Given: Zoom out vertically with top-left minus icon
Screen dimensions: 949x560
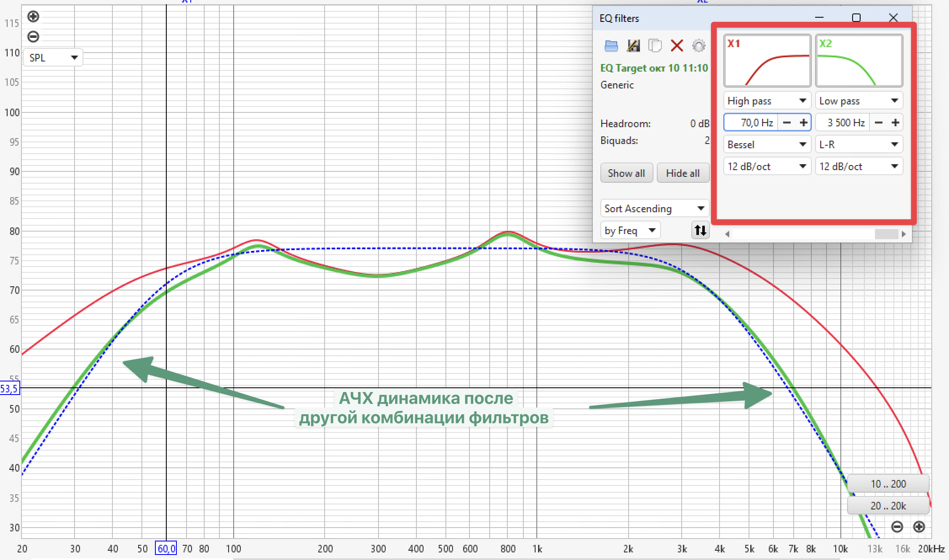Looking at the screenshot, I should coord(33,37).
